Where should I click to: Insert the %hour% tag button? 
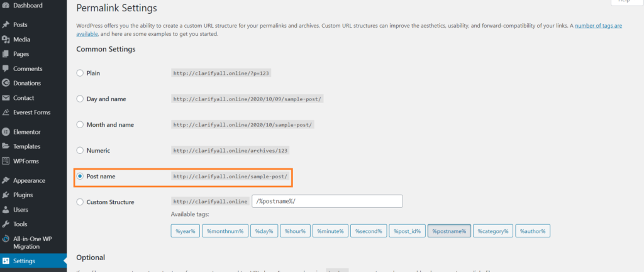tap(295, 231)
